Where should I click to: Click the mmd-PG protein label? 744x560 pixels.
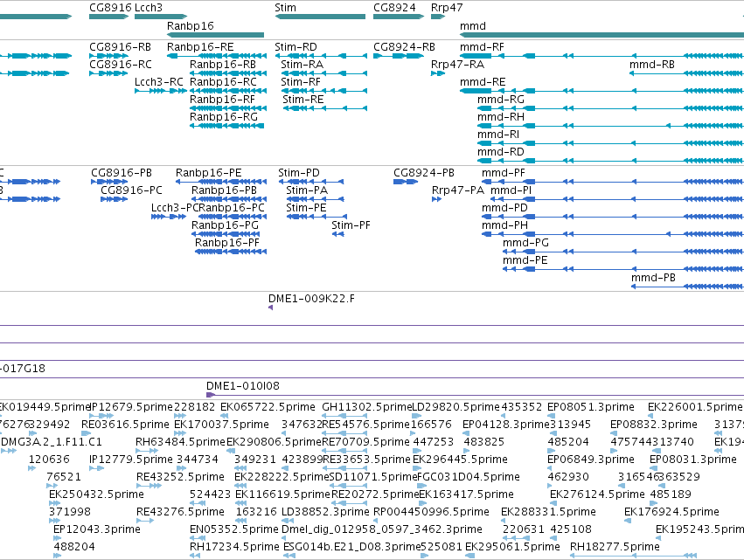(525, 243)
